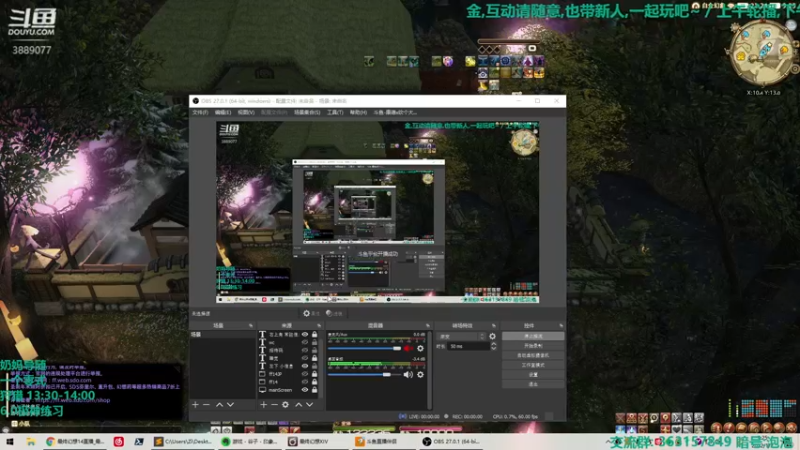This screenshot has width=800, height=450.
Task: Click the stop streaming button in Controls
Action: [533, 336]
